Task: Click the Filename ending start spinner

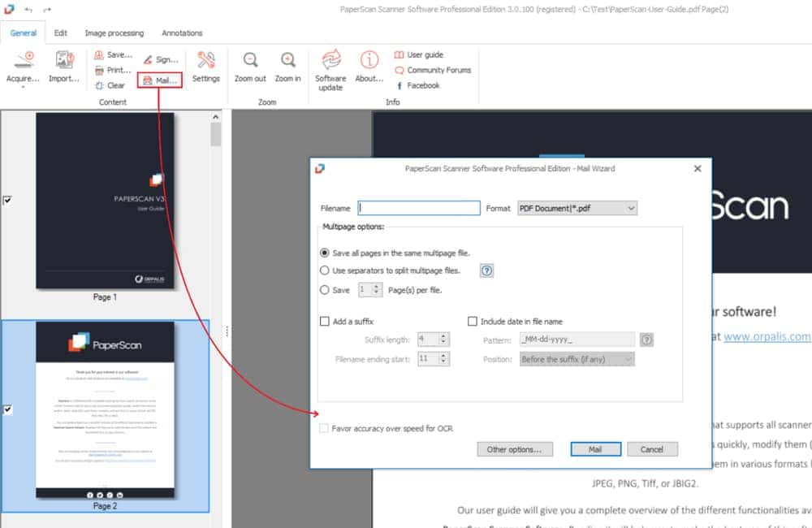Action: pos(434,358)
